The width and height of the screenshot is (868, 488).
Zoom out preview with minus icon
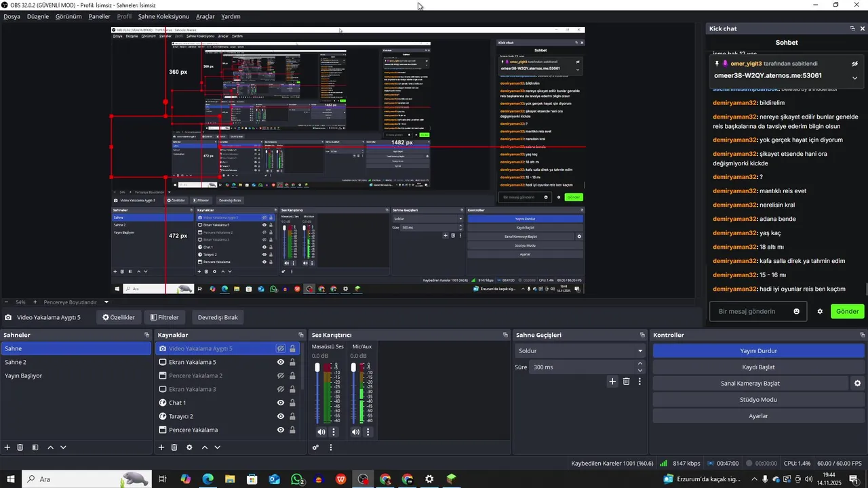click(7, 302)
